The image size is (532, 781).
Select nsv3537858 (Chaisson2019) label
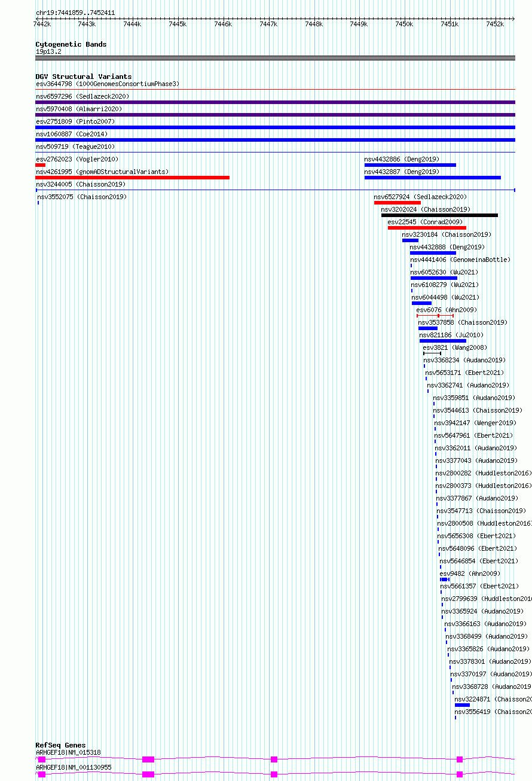[463, 322]
